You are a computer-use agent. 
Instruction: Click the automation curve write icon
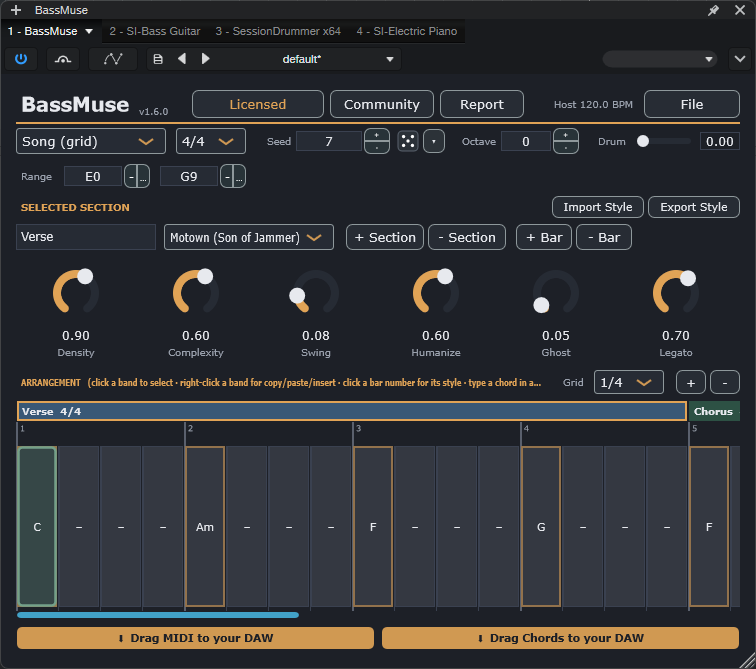tap(113, 59)
